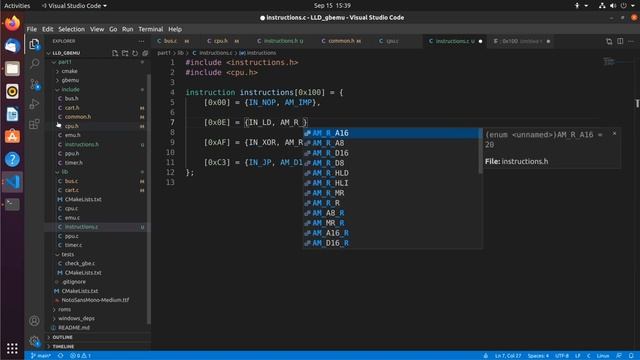Open Rhythmbox from the dock
The height and width of the screenshot is (360, 640).
12,91
